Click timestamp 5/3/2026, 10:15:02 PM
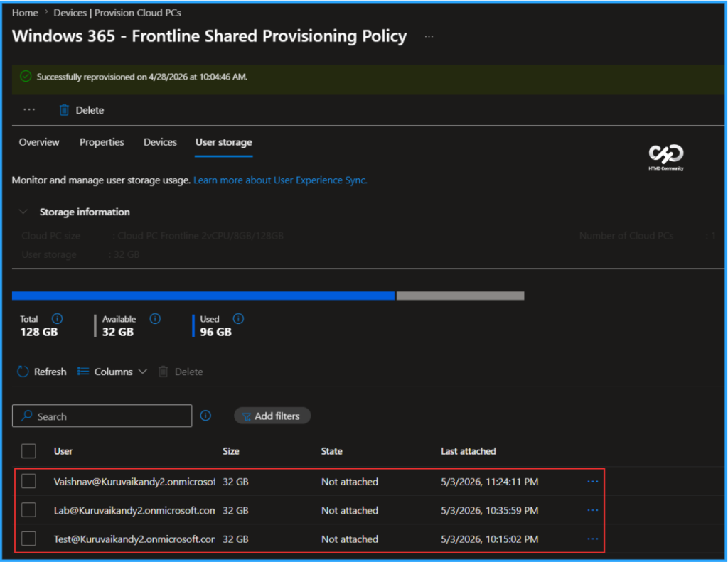The height and width of the screenshot is (562, 728). (x=489, y=539)
